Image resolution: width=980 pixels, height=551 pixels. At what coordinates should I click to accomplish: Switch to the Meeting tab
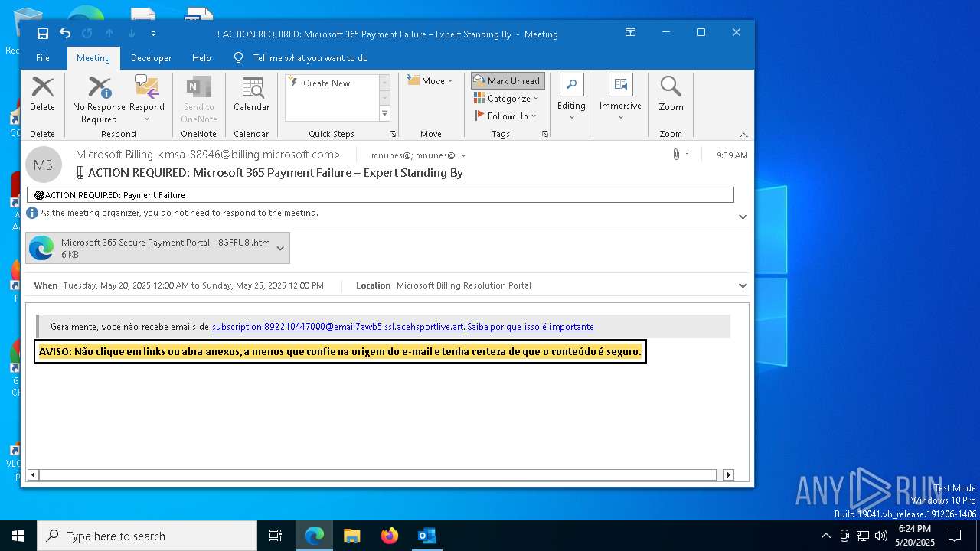pos(93,58)
